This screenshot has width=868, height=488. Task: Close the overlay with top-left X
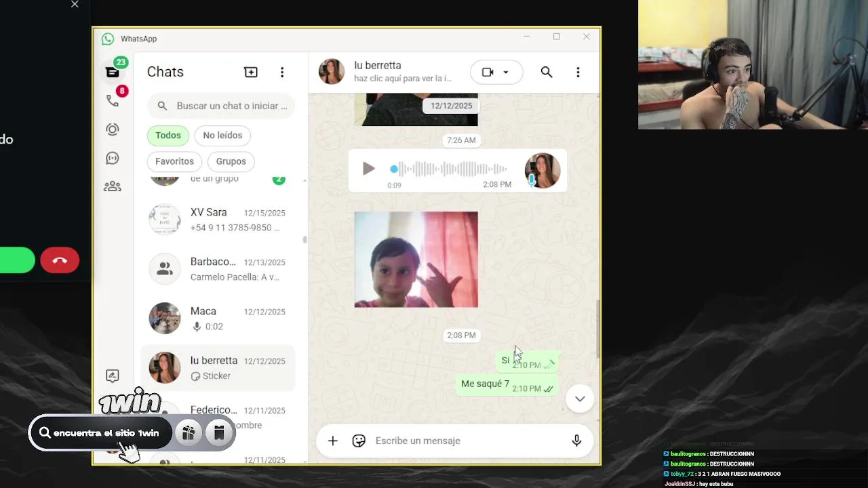point(75,4)
